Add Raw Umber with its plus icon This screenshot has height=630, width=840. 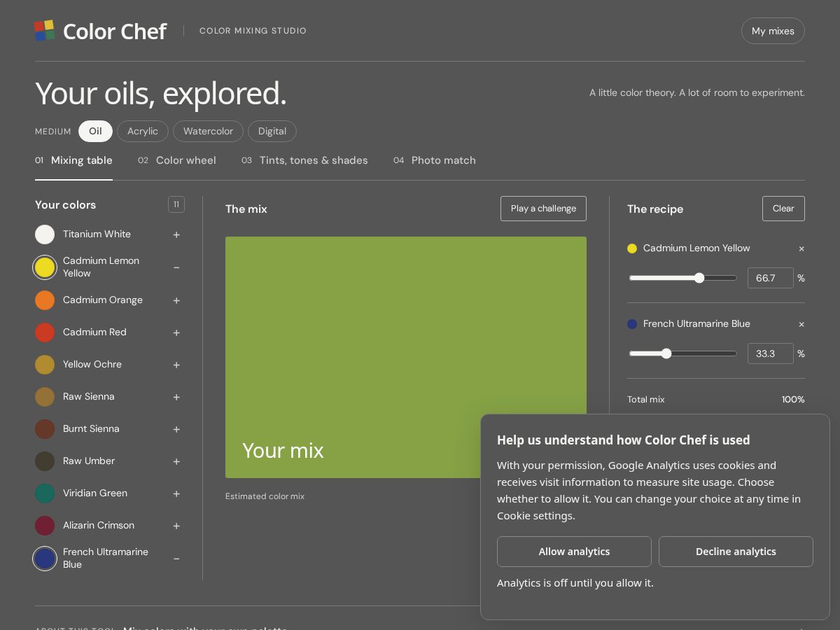pyautogui.click(x=176, y=461)
